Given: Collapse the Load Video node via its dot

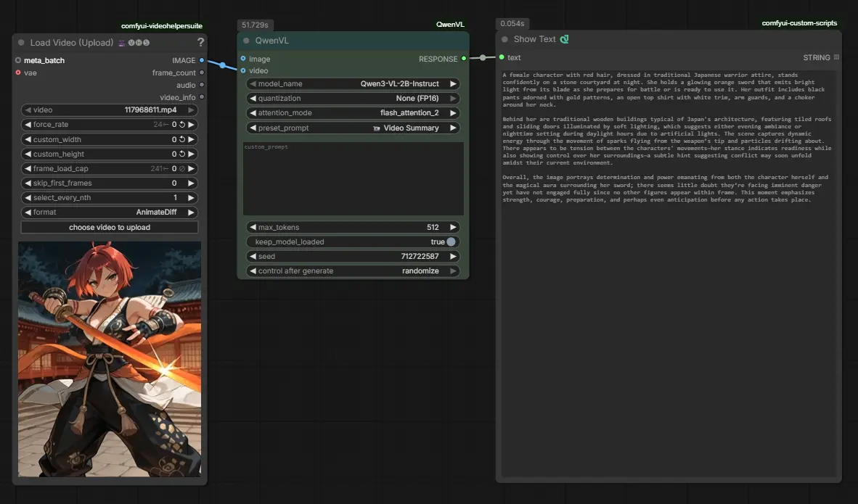Looking at the screenshot, I should click(x=21, y=43).
